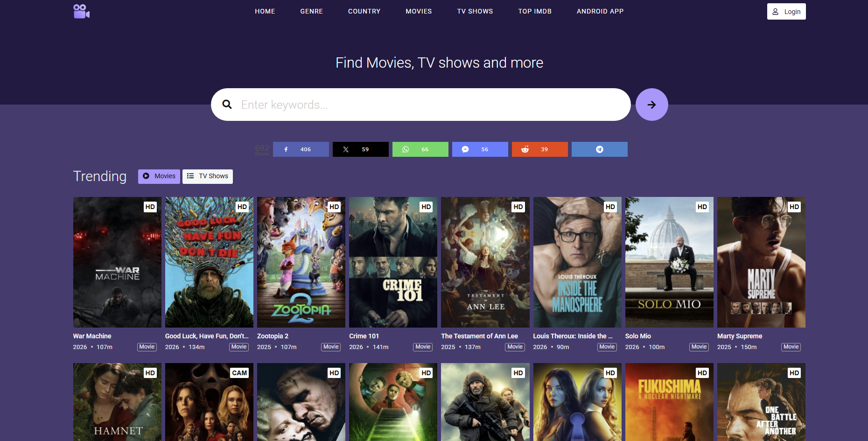
Task: Go to the Top IMDB page
Action: [x=534, y=11]
